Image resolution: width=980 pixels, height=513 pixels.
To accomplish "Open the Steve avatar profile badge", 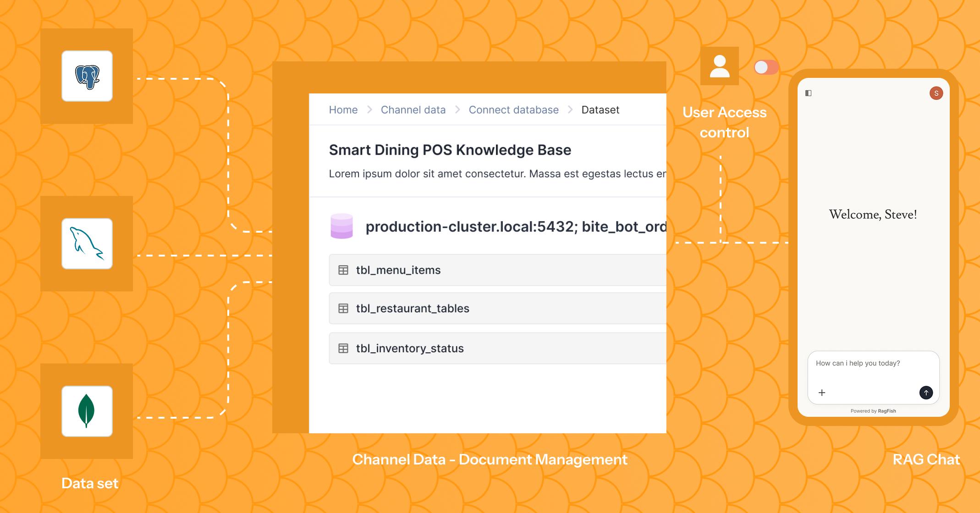I will (936, 93).
